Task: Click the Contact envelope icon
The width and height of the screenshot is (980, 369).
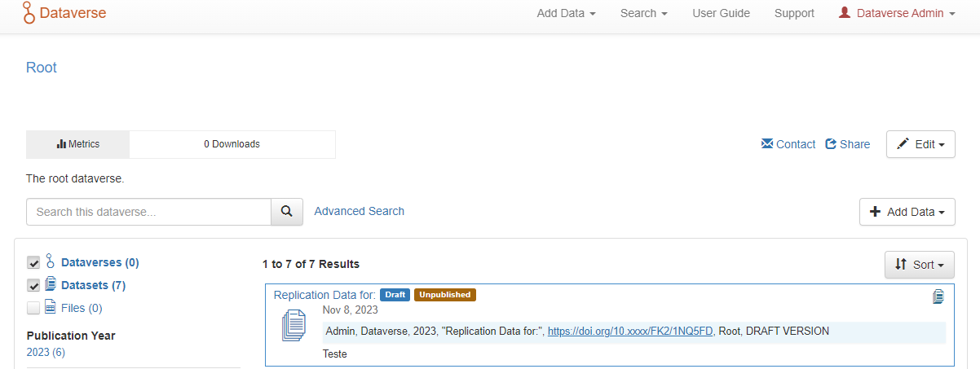Action: [x=766, y=144]
